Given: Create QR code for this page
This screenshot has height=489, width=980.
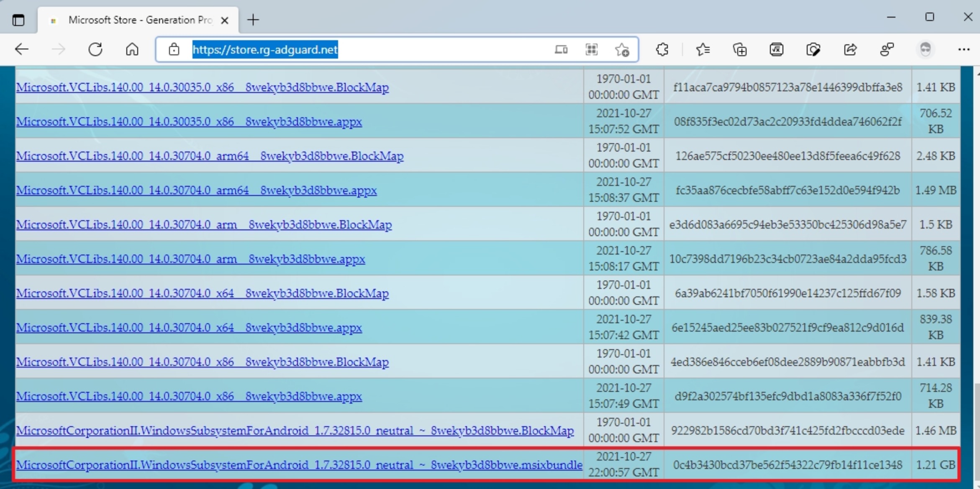Looking at the screenshot, I should click(x=591, y=49).
